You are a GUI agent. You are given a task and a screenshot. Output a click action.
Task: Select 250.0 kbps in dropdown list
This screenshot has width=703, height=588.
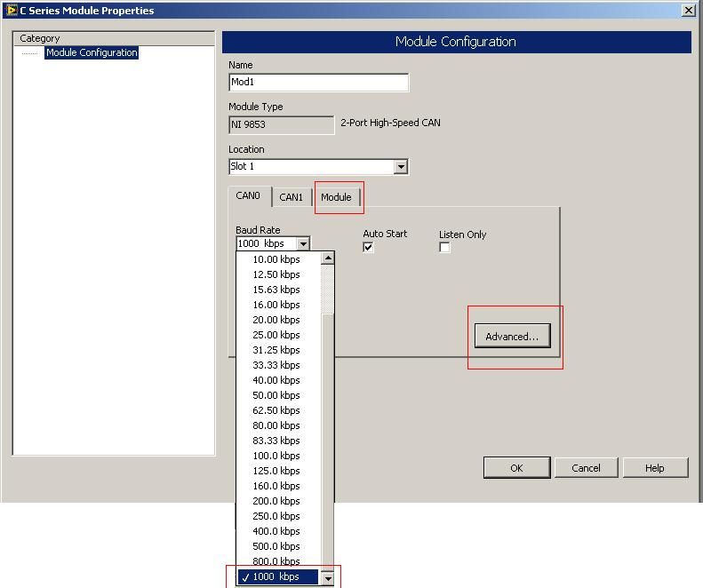click(x=278, y=516)
